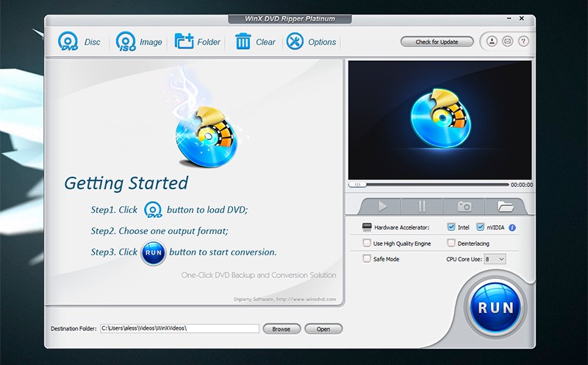This screenshot has height=365, width=588.
Task: Click the big RUN button
Action: point(495,308)
